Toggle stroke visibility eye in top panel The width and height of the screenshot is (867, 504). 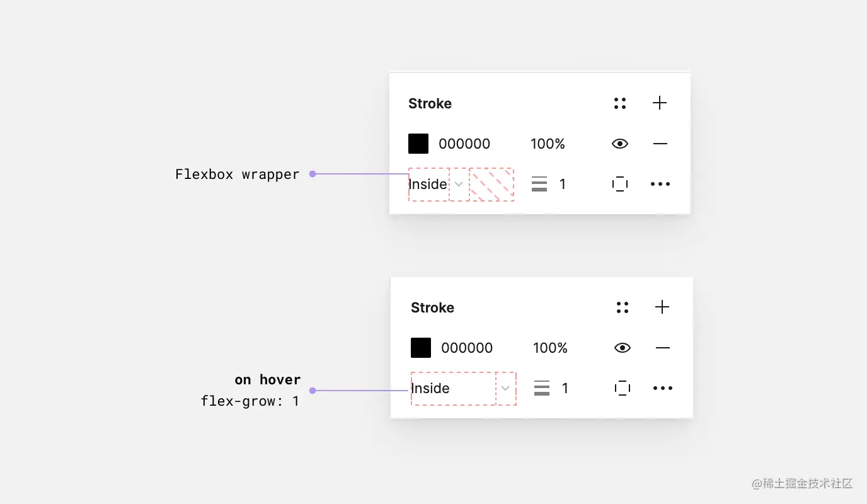point(620,144)
